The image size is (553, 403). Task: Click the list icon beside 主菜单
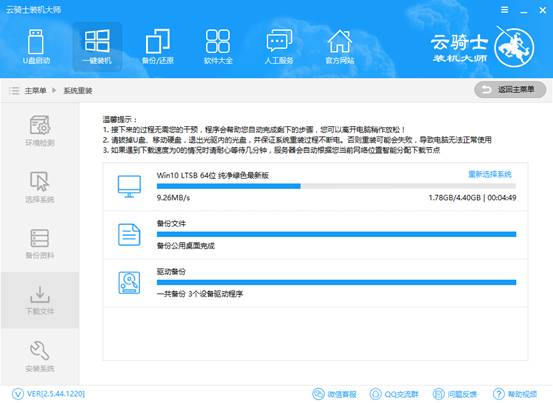pyautogui.click(x=14, y=91)
